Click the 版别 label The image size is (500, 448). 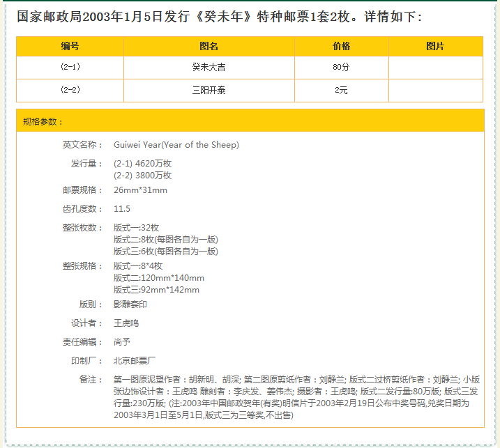91,304
